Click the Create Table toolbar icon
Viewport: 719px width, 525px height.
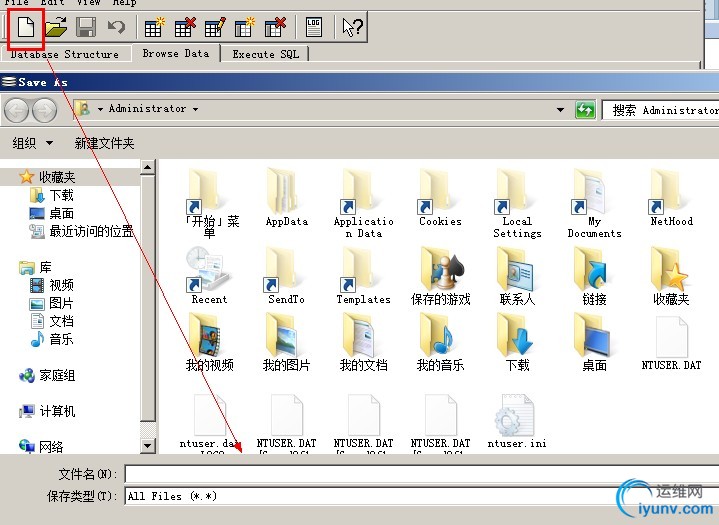pyautogui.click(x=154, y=27)
